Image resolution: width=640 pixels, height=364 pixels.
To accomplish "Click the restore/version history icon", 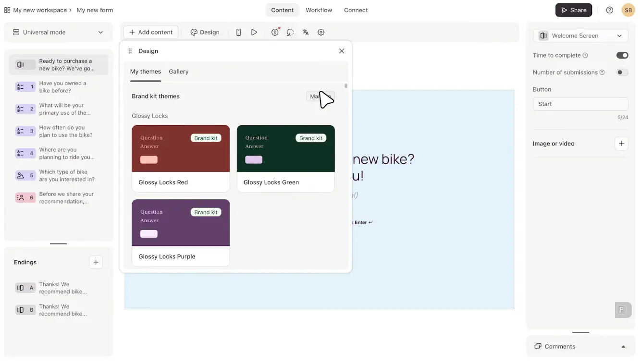I will (x=290, y=32).
